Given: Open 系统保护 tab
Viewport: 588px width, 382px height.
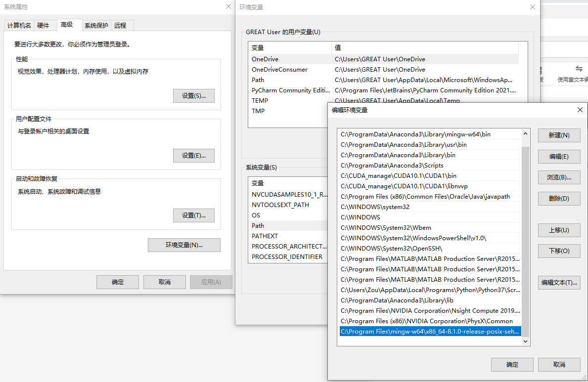Looking at the screenshot, I should [x=96, y=25].
